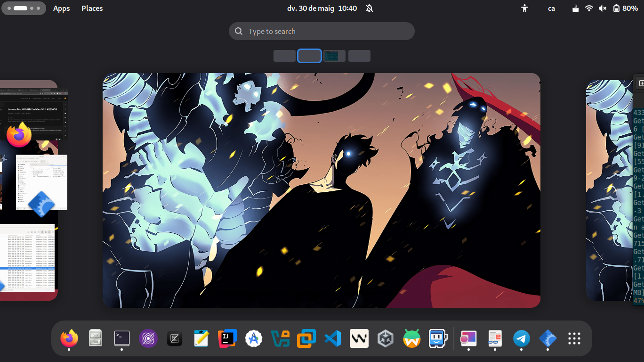Image resolution: width=644 pixels, height=362 pixels.
Task: Click the Activities workspace indicator pill
Action: [24, 8]
